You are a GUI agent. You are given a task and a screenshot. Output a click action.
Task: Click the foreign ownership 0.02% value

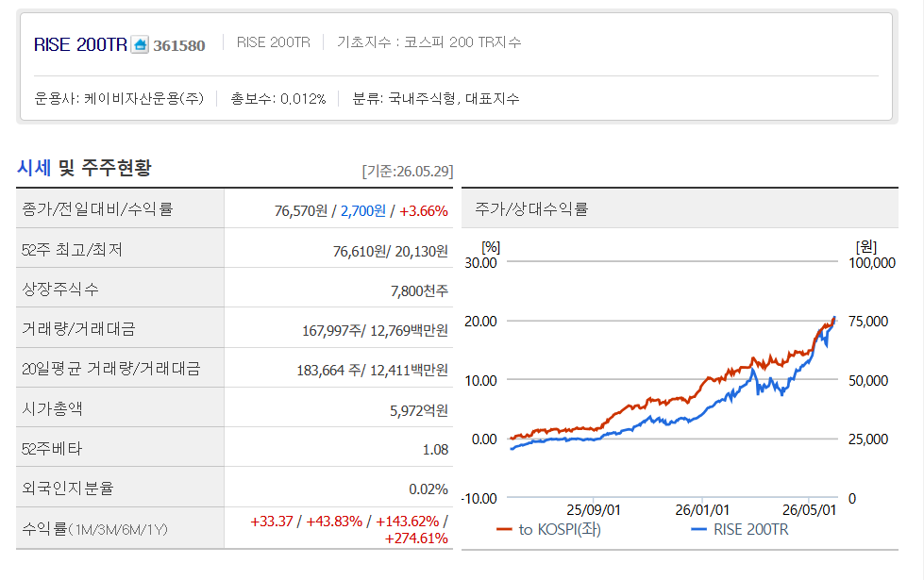coord(428,489)
